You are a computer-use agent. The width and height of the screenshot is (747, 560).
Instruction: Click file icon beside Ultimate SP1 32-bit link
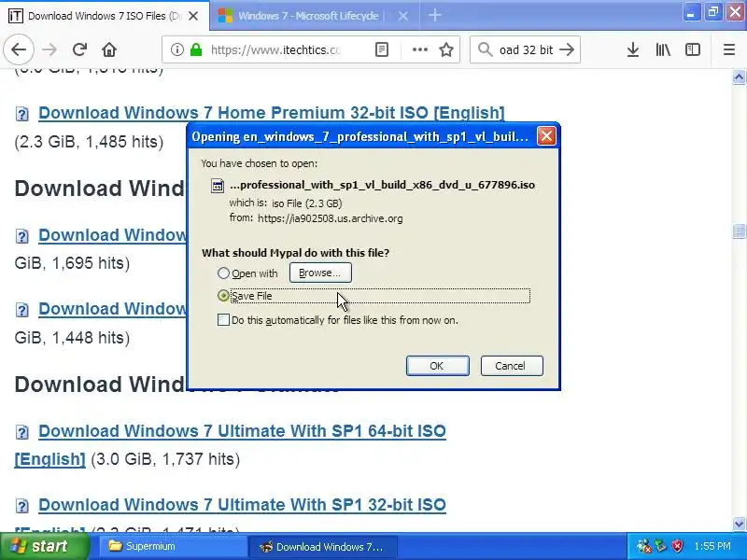(x=21, y=506)
